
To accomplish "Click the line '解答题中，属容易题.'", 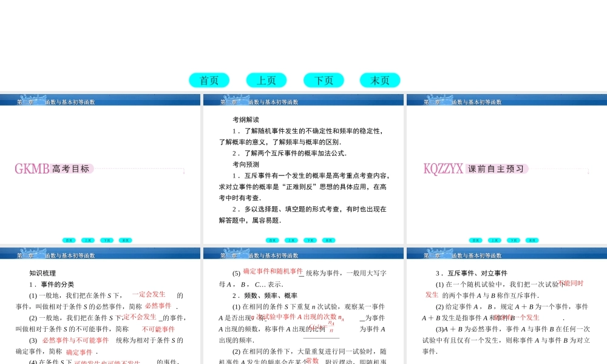I will [250, 220].
